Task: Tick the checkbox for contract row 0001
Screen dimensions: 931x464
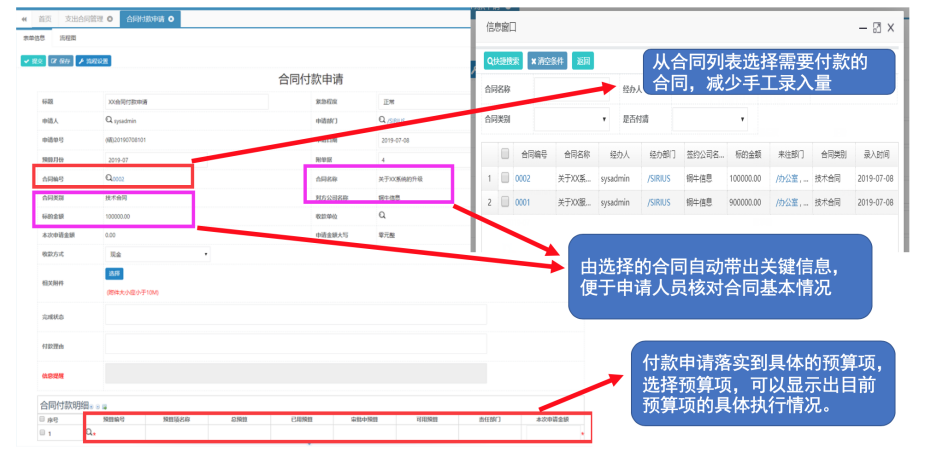Action: 505,202
